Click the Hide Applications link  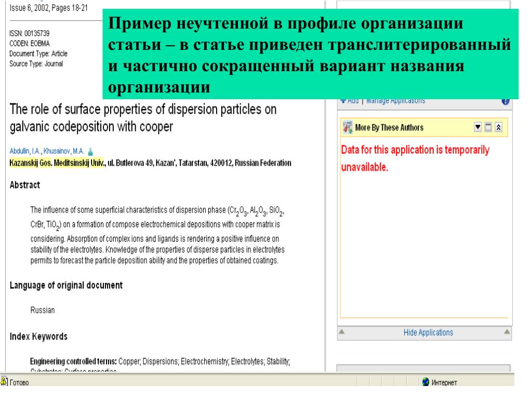click(428, 332)
